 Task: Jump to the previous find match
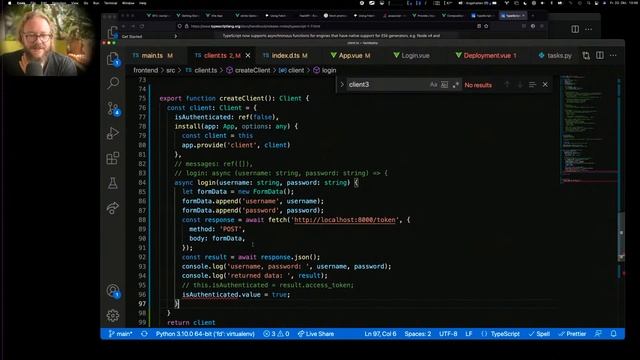click(x=507, y=84)
